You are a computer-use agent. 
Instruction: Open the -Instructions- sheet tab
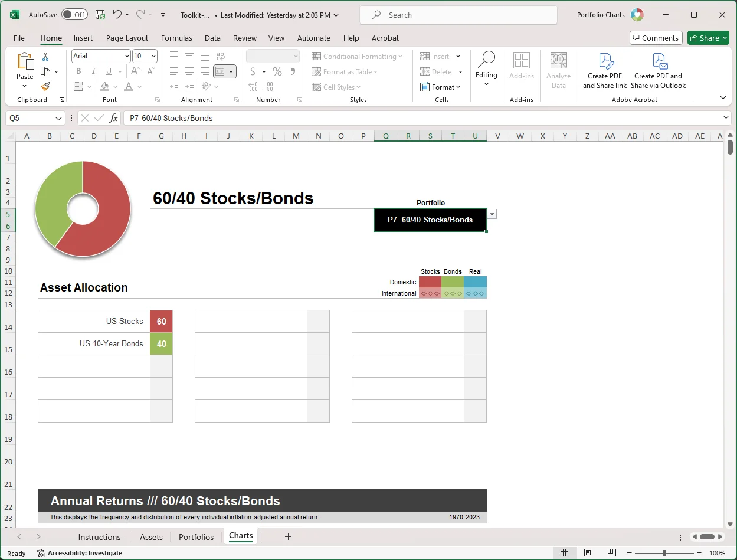pyautogui.click(x=99, y=537)
